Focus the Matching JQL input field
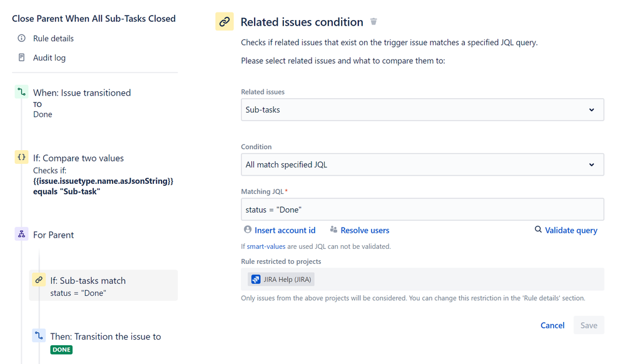 click(x=422, y=210)
